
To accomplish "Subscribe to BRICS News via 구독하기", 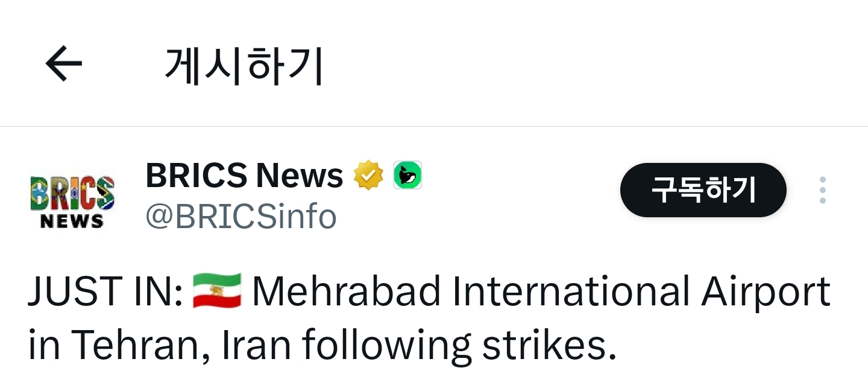I will (703, 189).
